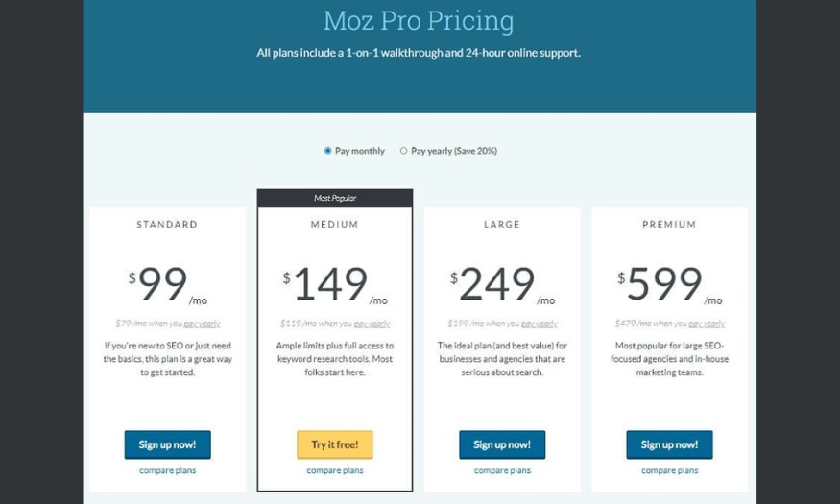Open compare plans under Premium plan
The width and height of the screenshot is (840, 504).
point(670,470)
